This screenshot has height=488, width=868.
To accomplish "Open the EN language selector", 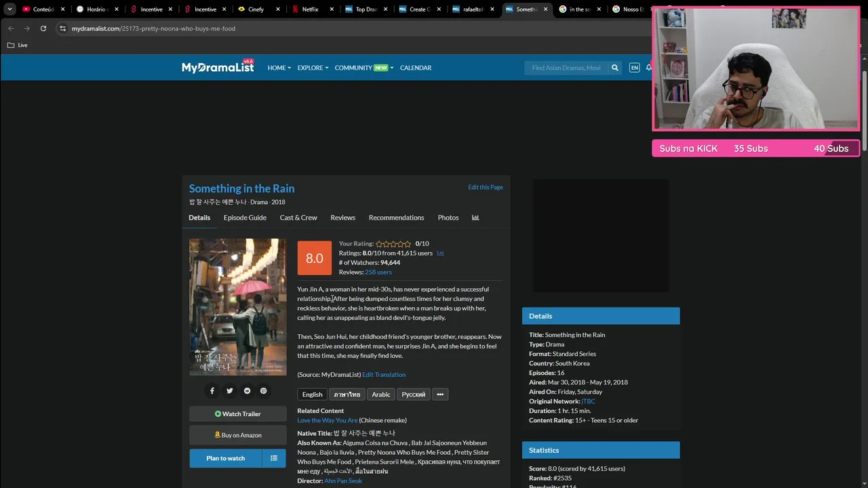I will 634,68.
